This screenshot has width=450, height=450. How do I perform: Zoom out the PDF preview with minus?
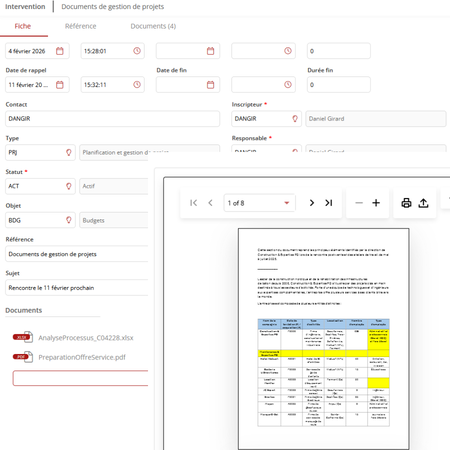[359, 203]
